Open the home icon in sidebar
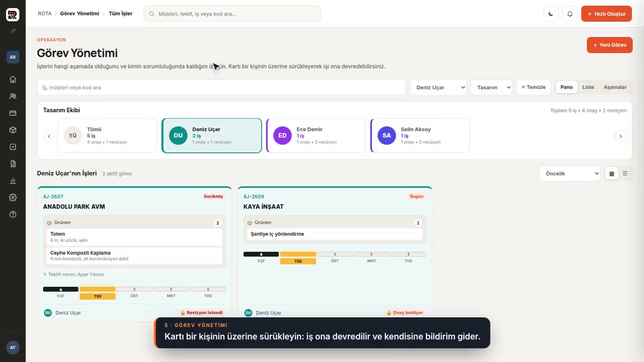This screenshot has width=644, height=362. [13, 79]
